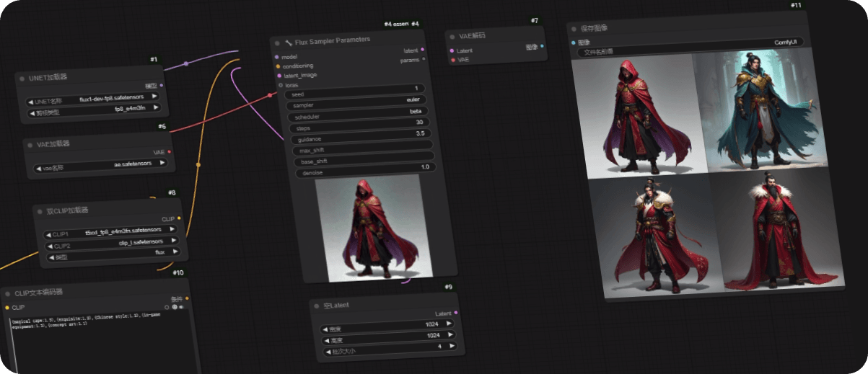Select previous CLIP2 value with left arrow

tap(51, 247)
